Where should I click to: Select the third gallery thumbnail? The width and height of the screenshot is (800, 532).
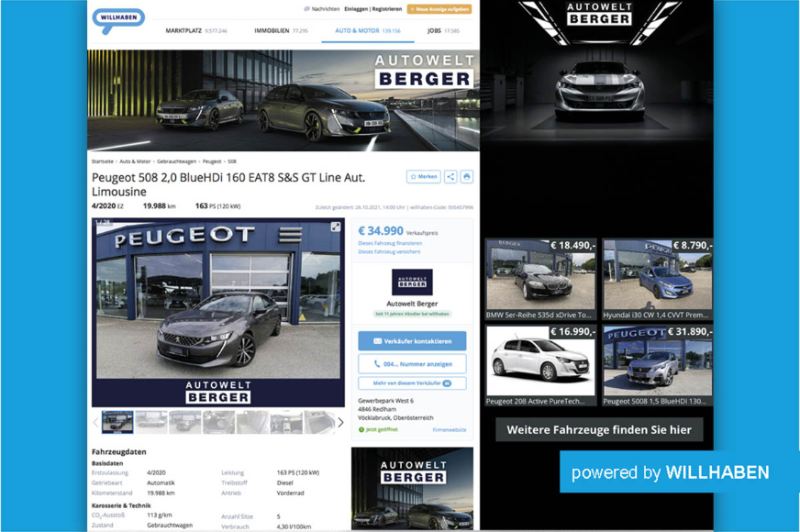coord(185,422)
